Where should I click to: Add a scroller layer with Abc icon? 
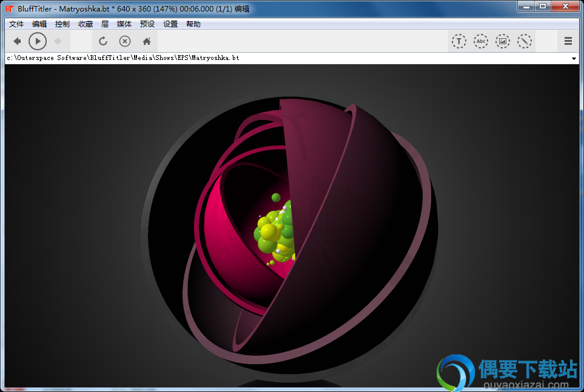[481, 41]
